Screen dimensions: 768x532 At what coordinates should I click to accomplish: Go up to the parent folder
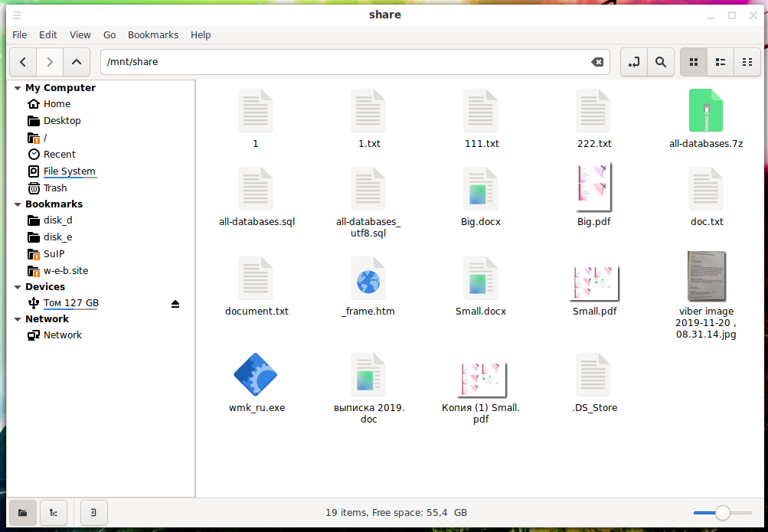tap(75, 62)
